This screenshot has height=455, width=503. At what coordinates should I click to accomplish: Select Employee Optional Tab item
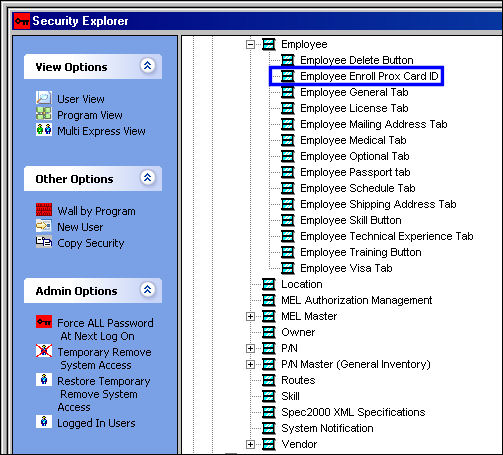click(x=355, y=156)
